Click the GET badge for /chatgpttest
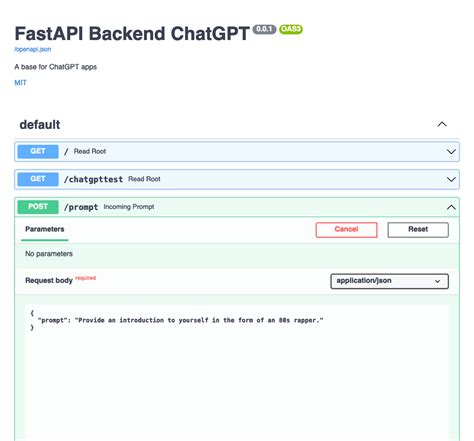This screenshot has width=474, height=441. [x=38, y=179]
